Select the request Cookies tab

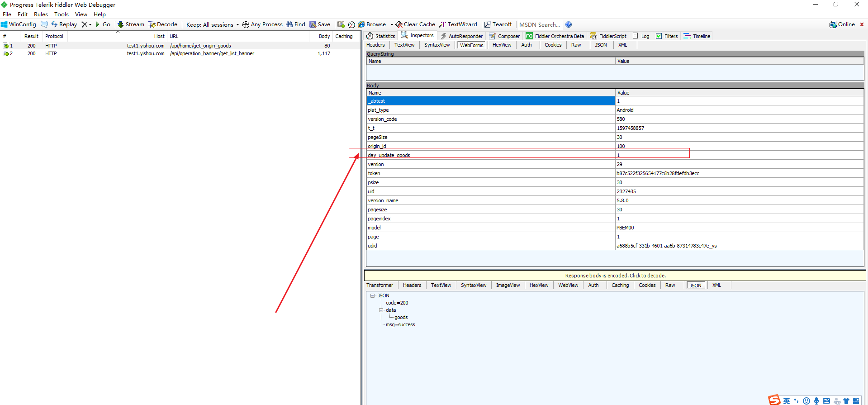click(553, 45)
